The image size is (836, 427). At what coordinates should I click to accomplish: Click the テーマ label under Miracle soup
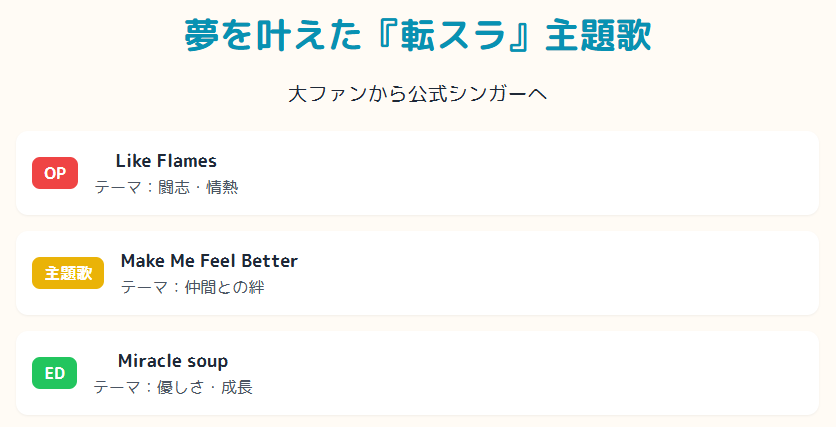[x=118, y=387]
